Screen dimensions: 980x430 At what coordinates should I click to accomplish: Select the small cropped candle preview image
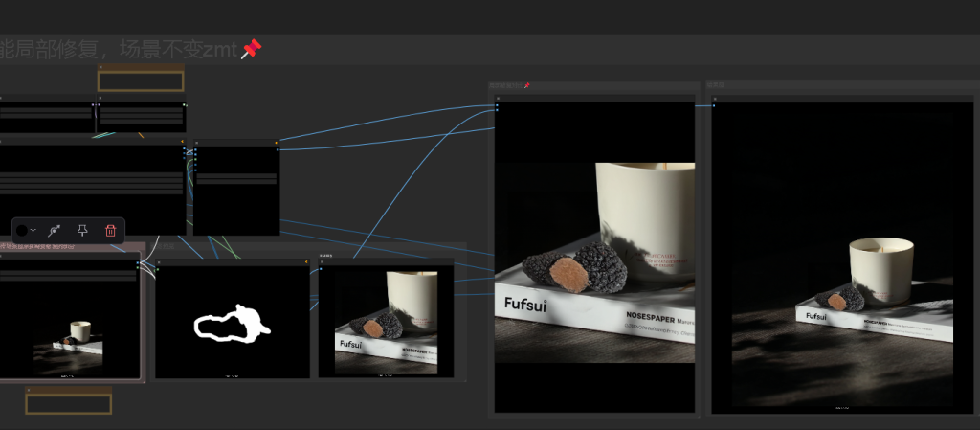[386, 321]
